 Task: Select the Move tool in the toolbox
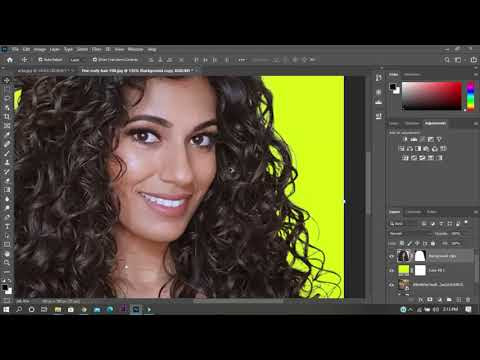click(x=7, y=80)
